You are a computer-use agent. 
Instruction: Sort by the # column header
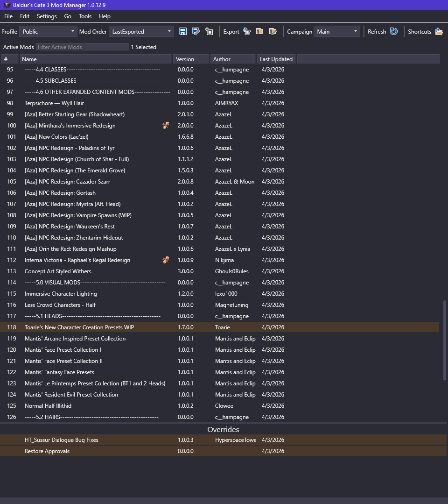click(x=10, y=59)
